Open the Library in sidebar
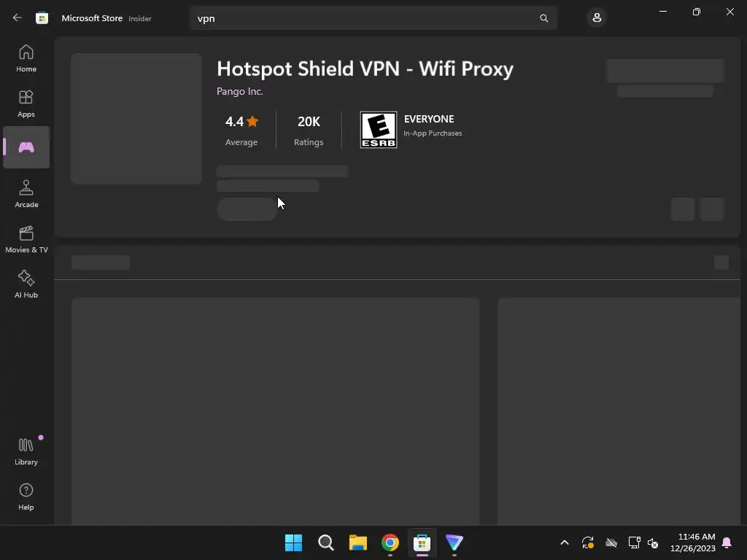This screenshot has width=747, height=560. click(x=26, y=451)
